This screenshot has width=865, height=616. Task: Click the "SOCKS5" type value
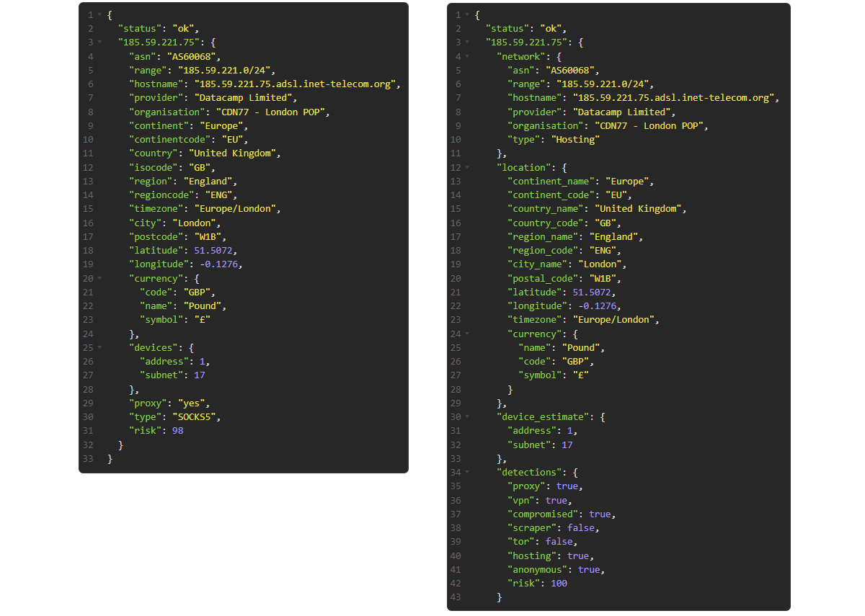193,417
